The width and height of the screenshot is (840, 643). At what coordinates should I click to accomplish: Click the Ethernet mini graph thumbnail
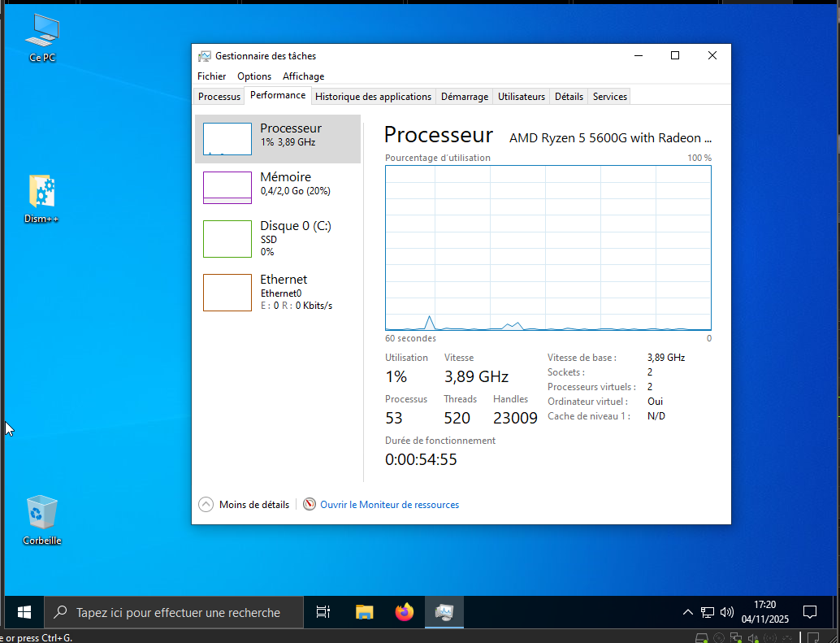tap(227, 293)
